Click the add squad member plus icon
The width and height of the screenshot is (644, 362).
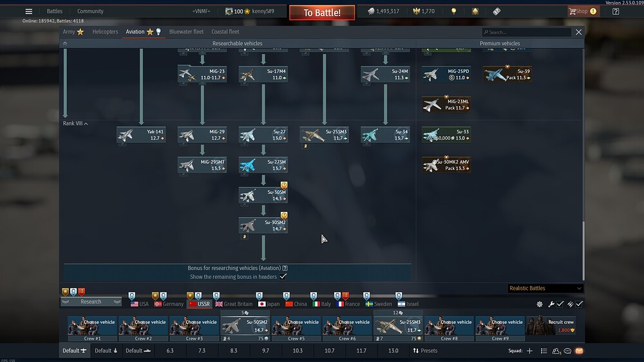point(529,351)
